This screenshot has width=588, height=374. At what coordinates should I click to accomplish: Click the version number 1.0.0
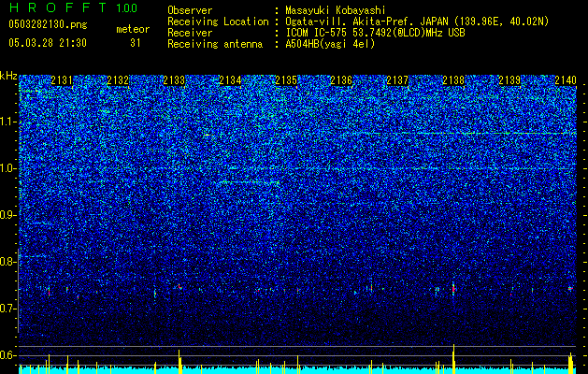pyautogui.click(x=126, y=8)
